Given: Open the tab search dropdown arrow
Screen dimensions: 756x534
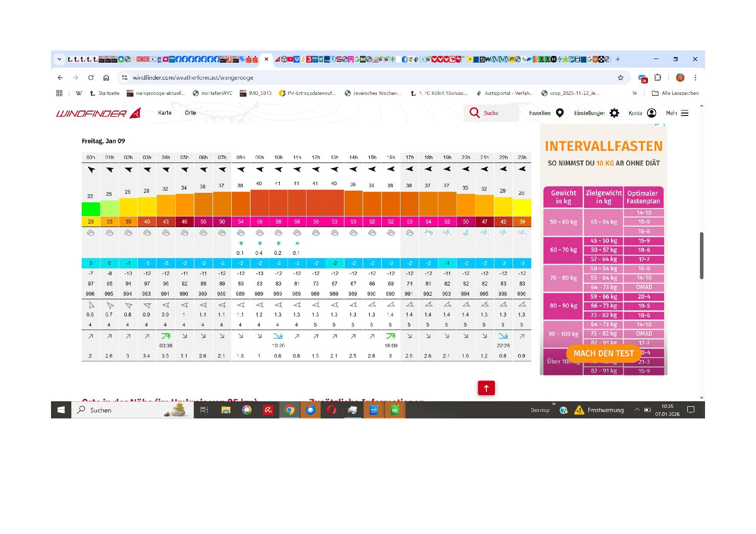Looking at the screenshot, I should pyautogui.click(x=59, y=59).
